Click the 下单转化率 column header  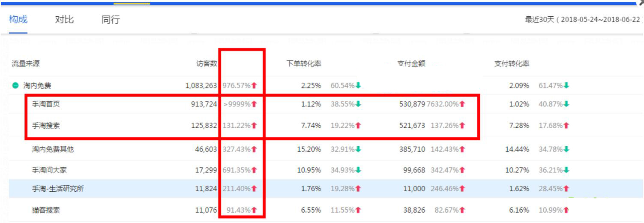click(304, 64)
